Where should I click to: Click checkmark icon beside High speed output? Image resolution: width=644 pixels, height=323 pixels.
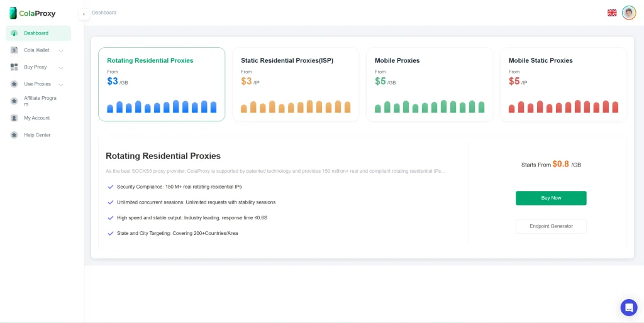point(111,218)
